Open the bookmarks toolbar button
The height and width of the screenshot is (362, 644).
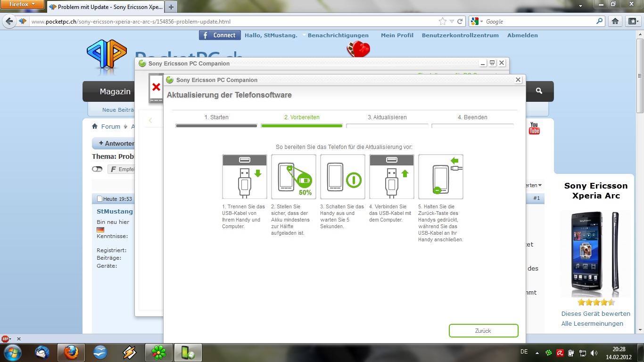pyautogui.click(x=632, y=21)
